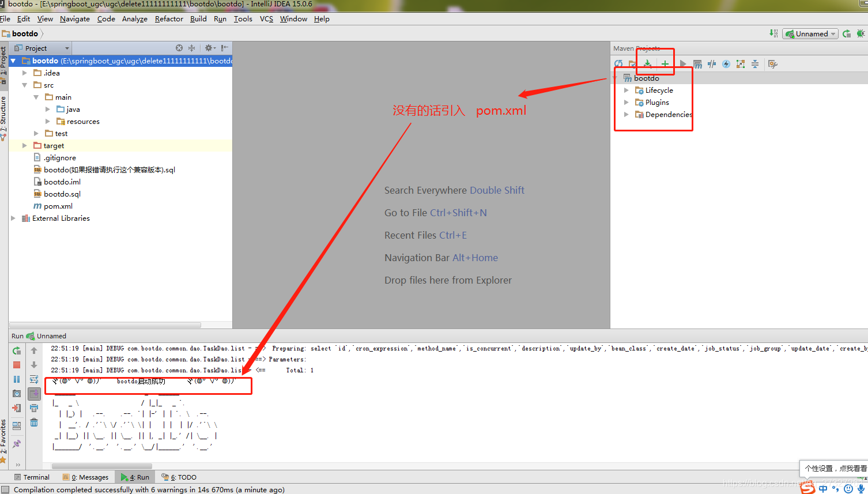Open Maven Settings wrench icon
The height and width of the screenshot is (494, 868).
pos(773,64)
